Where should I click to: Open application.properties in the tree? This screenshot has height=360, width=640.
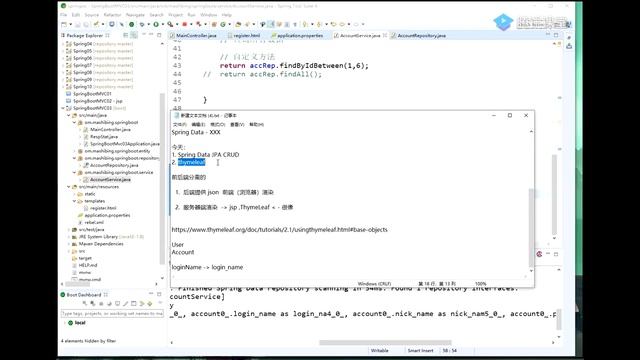tap(107, 215)
